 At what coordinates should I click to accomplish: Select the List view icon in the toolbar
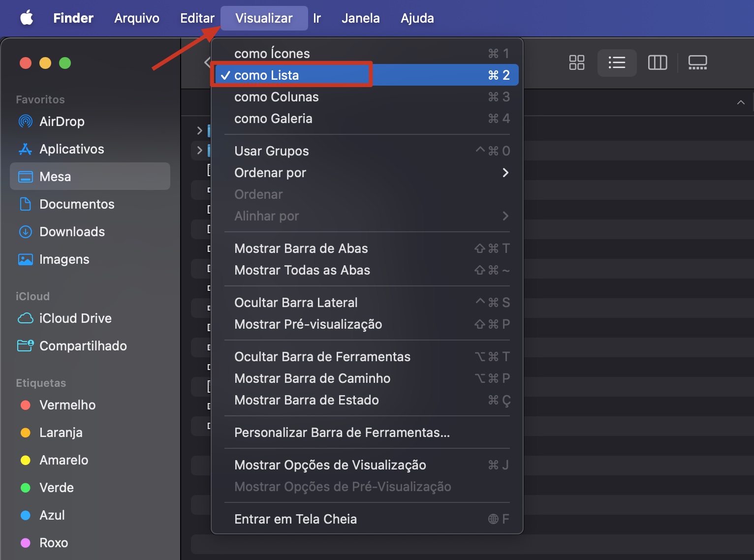coord(617,62)
